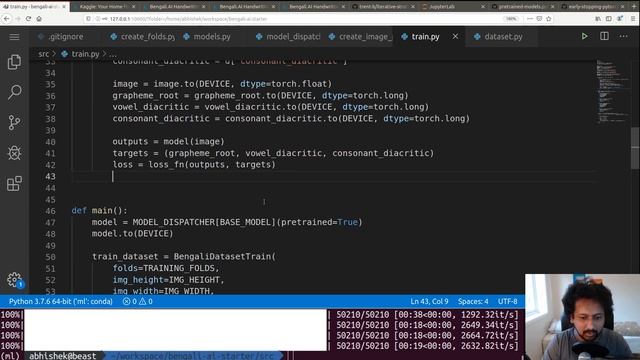Screen dimensions: 640x360
Task: Open the Explorer view in the activity bar
Action: (14, 62)
